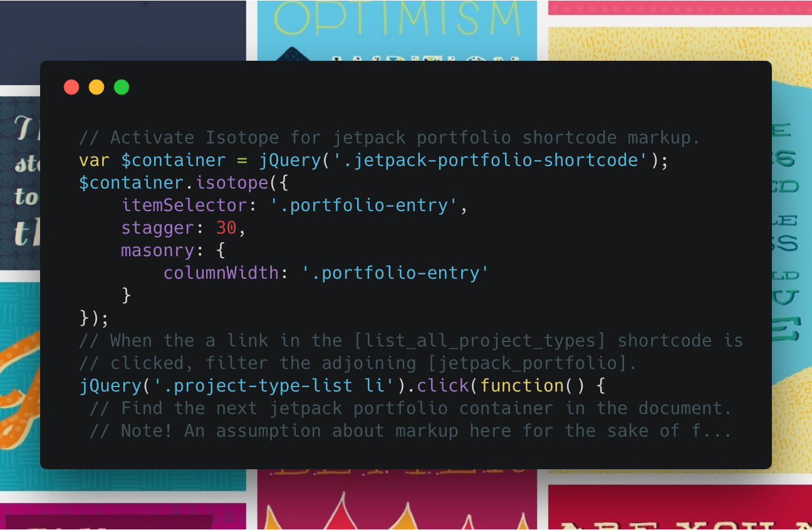Click the 'click' method name
The image size is (812, 530).
442,386
